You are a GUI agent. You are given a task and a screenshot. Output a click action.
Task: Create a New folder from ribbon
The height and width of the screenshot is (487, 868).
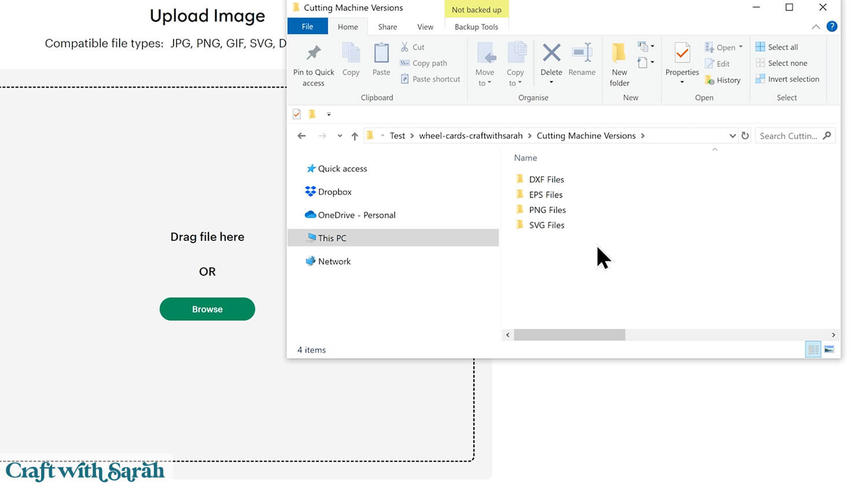pyautogui.click(x=619, y=53)
